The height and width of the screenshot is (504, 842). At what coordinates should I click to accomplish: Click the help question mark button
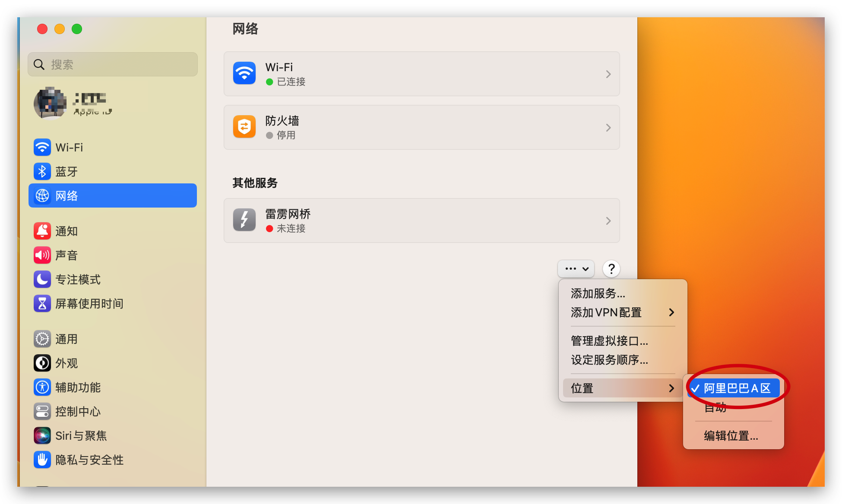(x=611, y=269)
